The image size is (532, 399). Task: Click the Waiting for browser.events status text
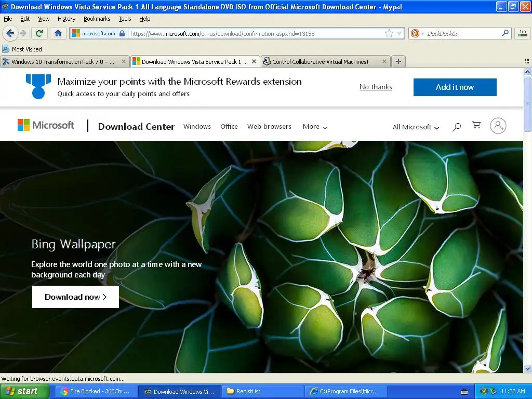click(x=63, y=379)
